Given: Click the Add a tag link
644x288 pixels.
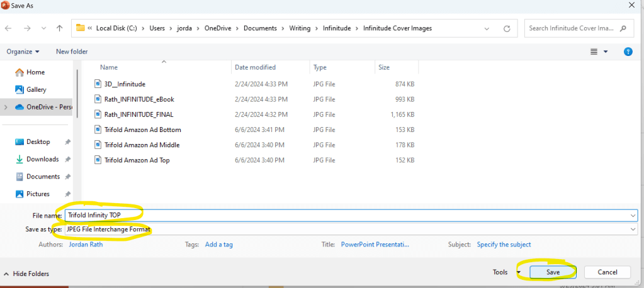Looking at the screenshot, I should pos(218,245).
